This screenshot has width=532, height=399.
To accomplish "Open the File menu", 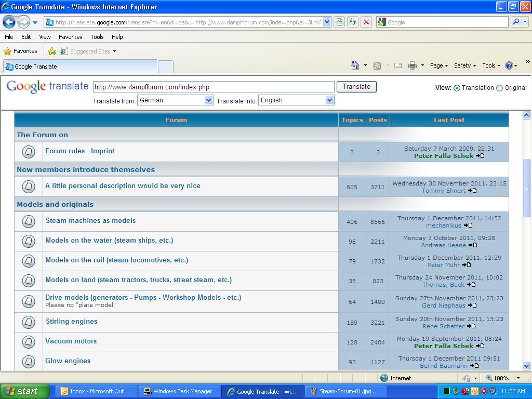I will coord(9,37).
